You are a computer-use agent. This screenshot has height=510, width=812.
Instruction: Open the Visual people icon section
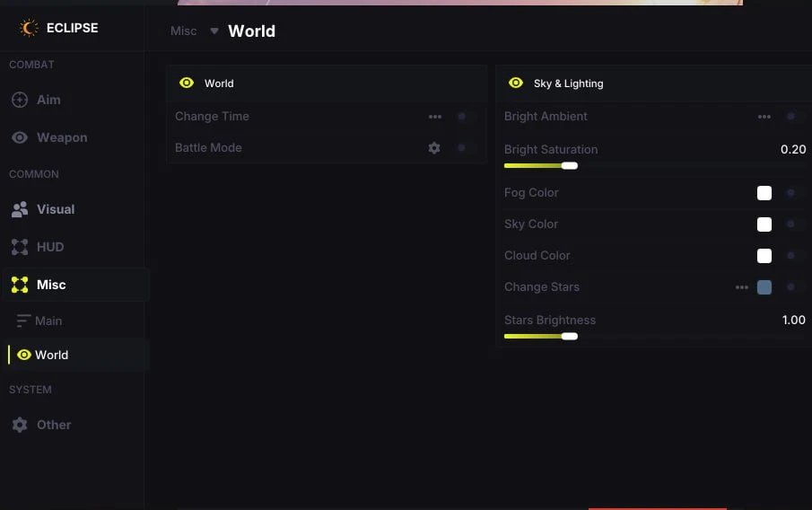[20, 209]
